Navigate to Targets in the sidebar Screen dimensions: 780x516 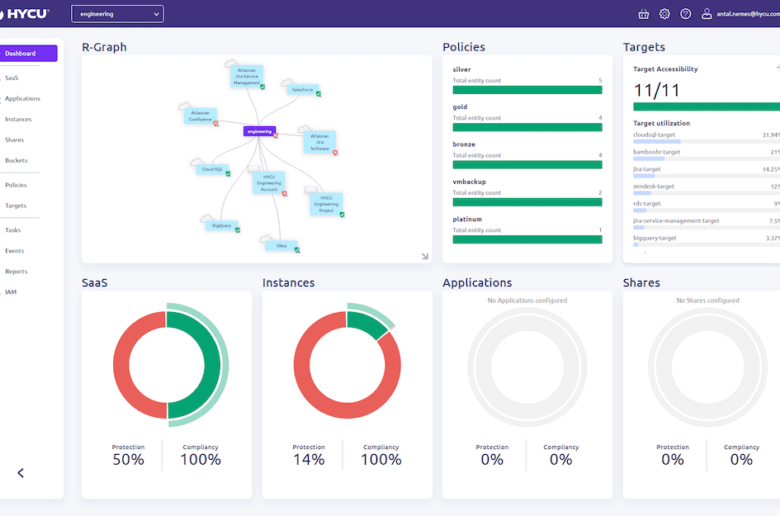(x=15, y=206)
